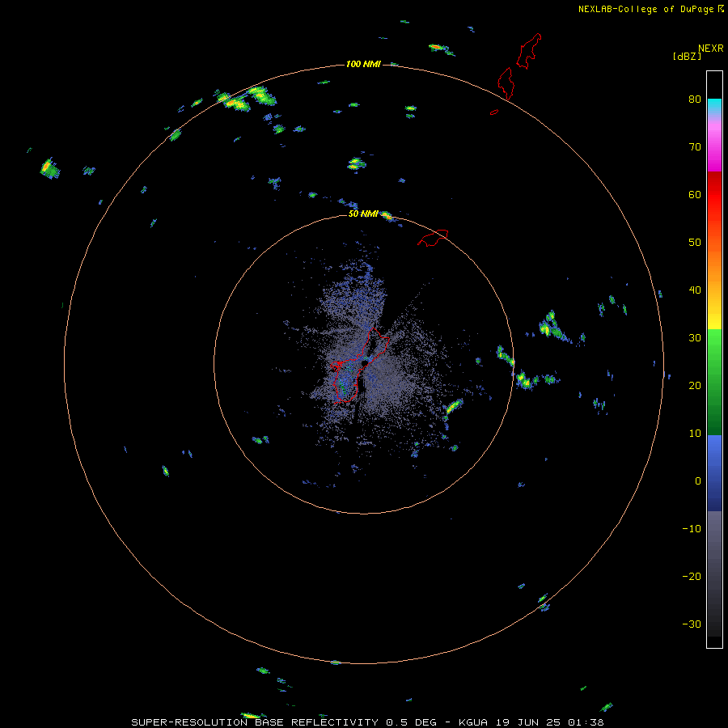This screenshot has height=728, width=728.
Task: Click the cyan top segment of color bar
Action: pos(714,105)
